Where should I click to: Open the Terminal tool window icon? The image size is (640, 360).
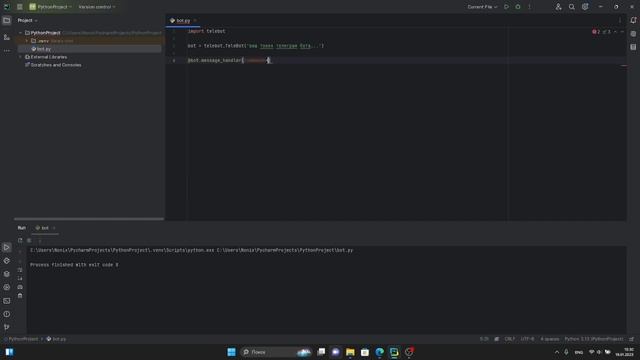(7, 301)
